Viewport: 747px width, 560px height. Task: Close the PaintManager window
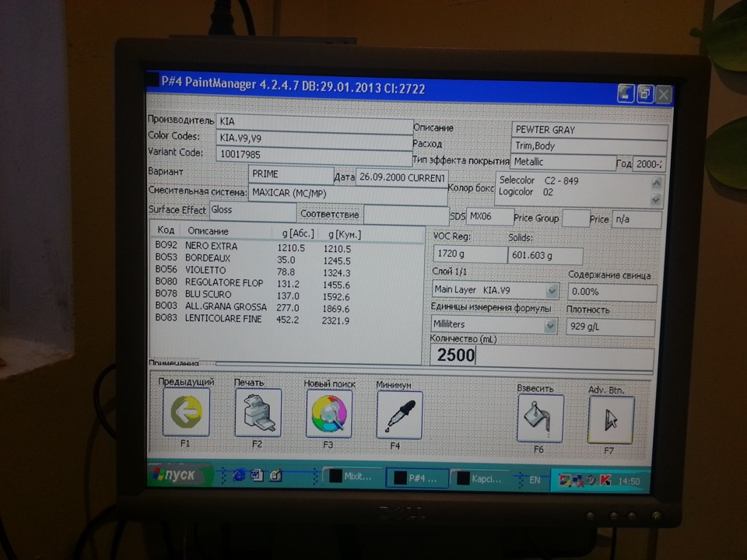pos(664,95)
